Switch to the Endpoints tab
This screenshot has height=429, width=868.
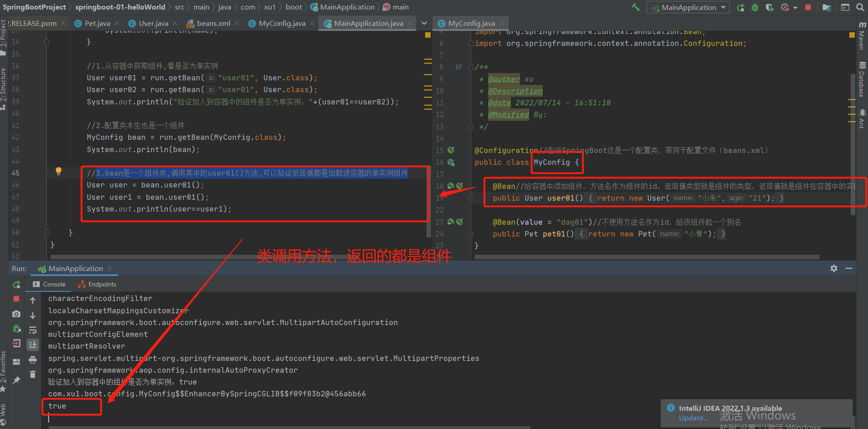coord(97,284)
